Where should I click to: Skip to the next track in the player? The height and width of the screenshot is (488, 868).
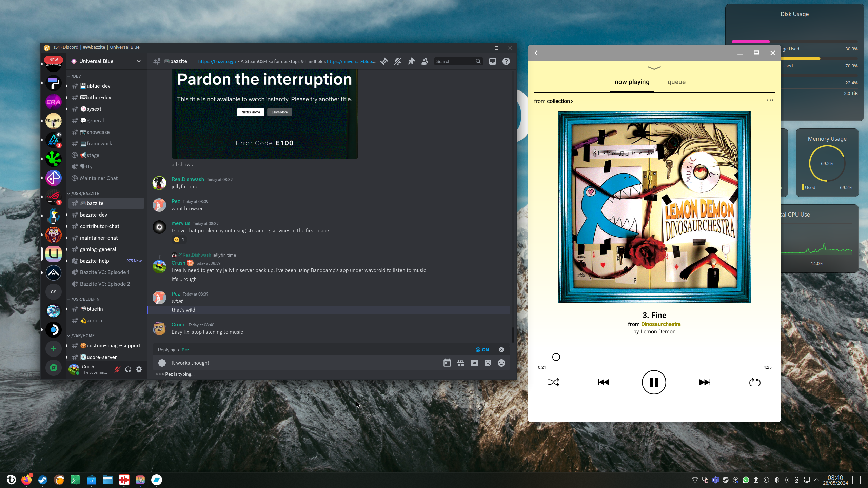tap(704, 382)
